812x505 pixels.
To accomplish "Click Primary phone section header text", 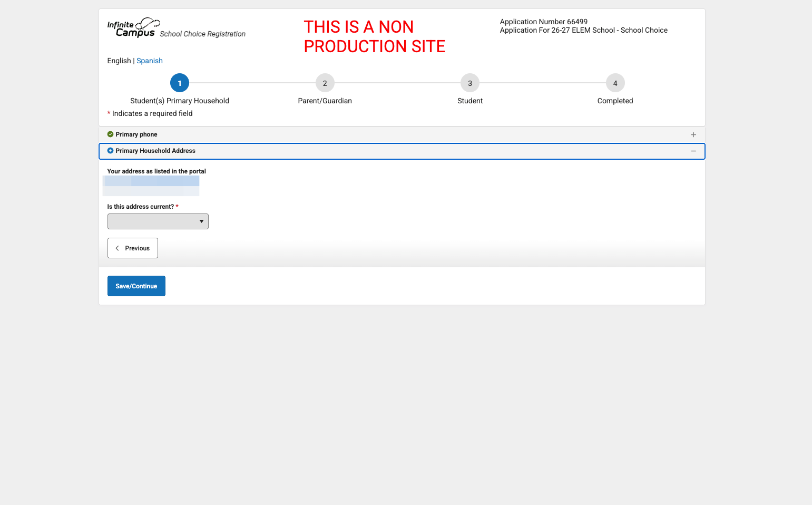I will click(136, 134).
